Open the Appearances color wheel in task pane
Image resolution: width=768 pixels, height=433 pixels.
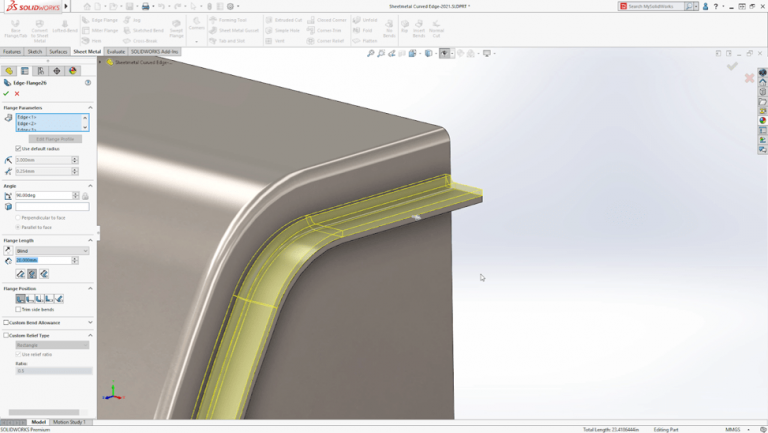pyautogui.click(x=762, y=120)
